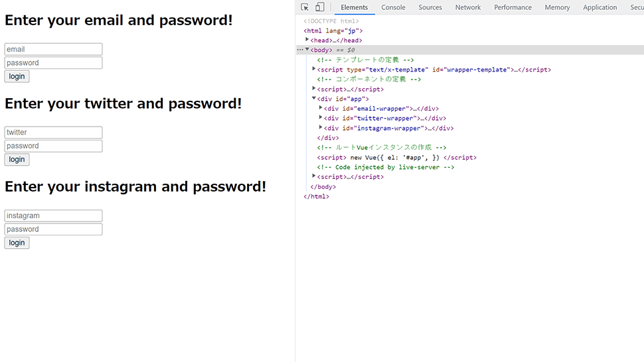Select the new Vue script line
Screen dimensions: 644x362
coord(397,157)
